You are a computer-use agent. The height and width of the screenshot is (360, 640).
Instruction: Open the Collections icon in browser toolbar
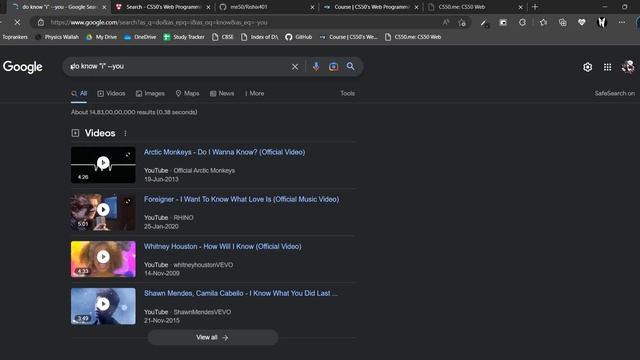click(562, 22)
